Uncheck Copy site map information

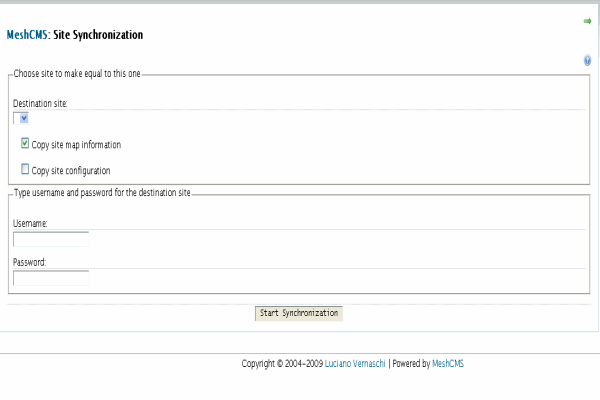pos(25,143)
